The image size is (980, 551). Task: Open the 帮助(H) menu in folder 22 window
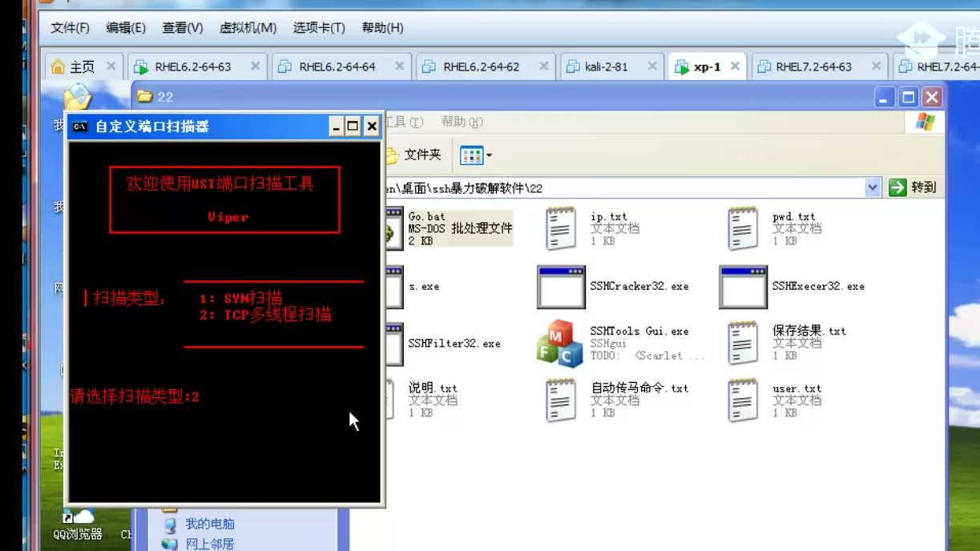(x=462, y=122)
